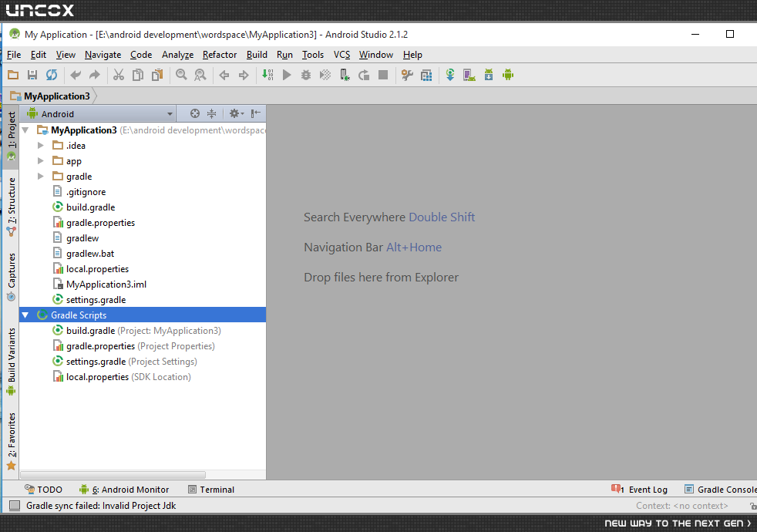Open the TODO tool window
The image size is (757, 532).
click(x=43, y=490)
